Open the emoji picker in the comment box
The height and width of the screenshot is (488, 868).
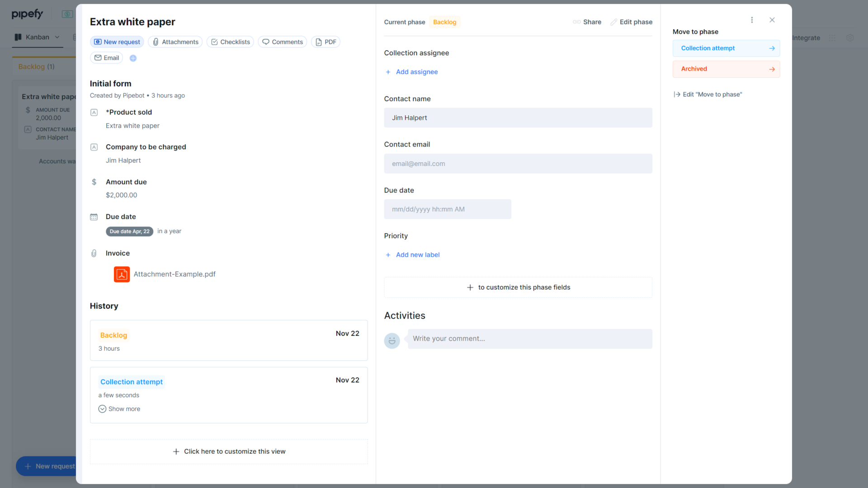pyautogui.click(x=392, y=340)
